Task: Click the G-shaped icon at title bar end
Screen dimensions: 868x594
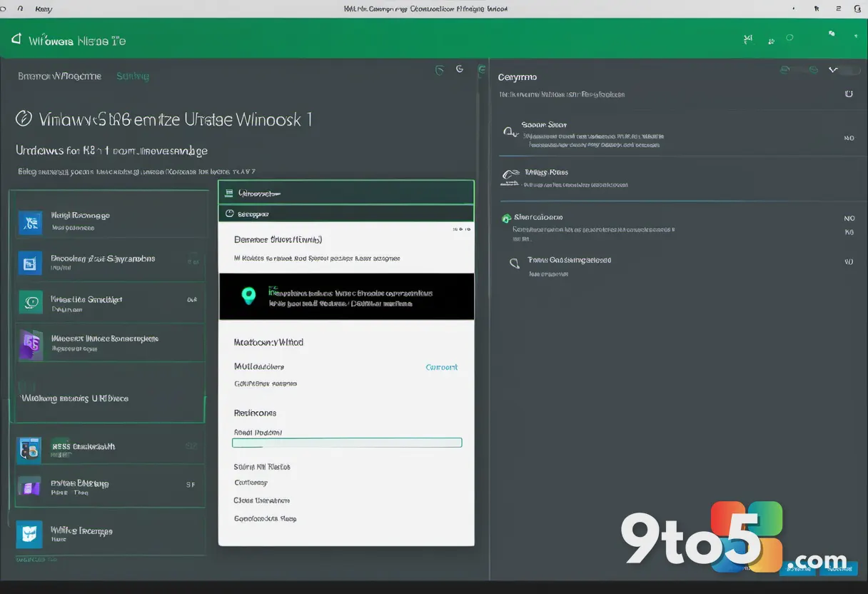Action: [x=857, y=9]
